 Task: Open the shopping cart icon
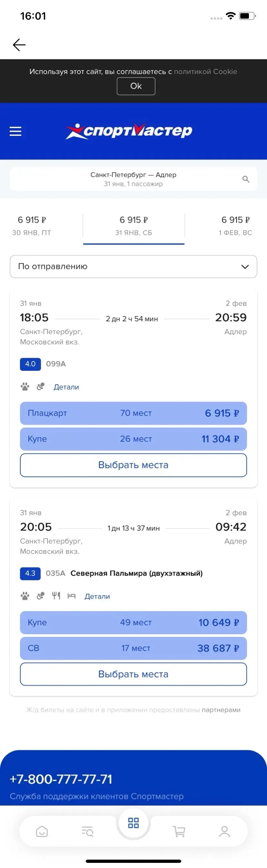click(179, 831)
